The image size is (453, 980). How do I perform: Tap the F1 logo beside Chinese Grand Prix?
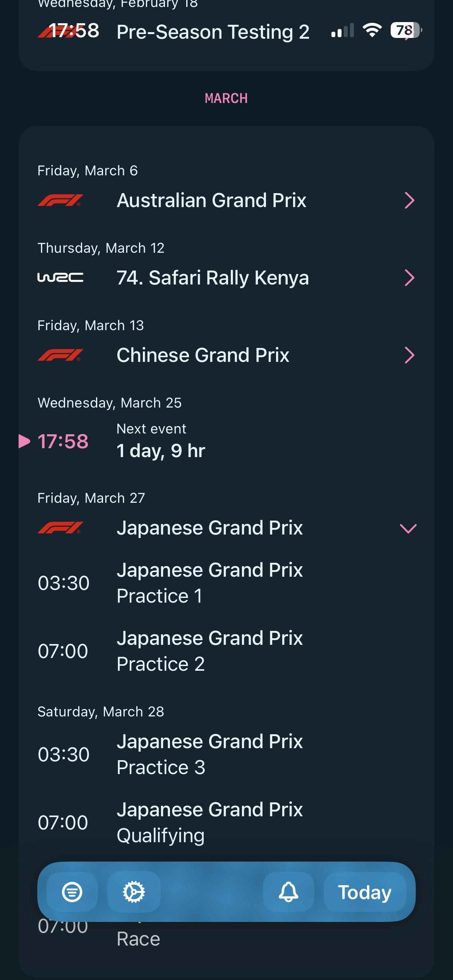(60, 355)
